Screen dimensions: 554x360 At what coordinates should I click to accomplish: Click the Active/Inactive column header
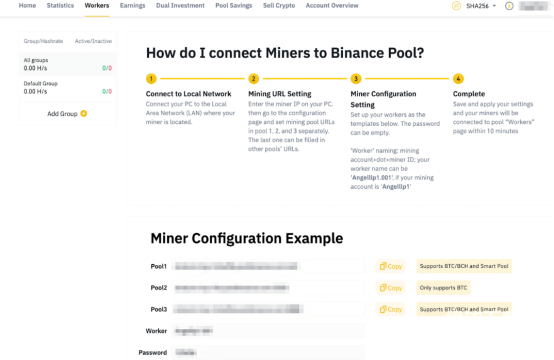(93, 41)
